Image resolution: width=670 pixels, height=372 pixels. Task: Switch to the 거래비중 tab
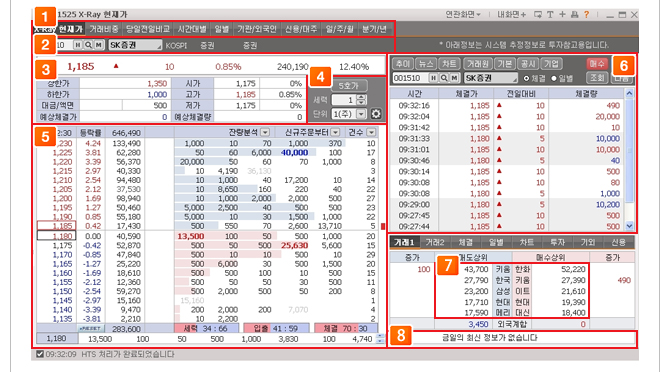(103, 29)
